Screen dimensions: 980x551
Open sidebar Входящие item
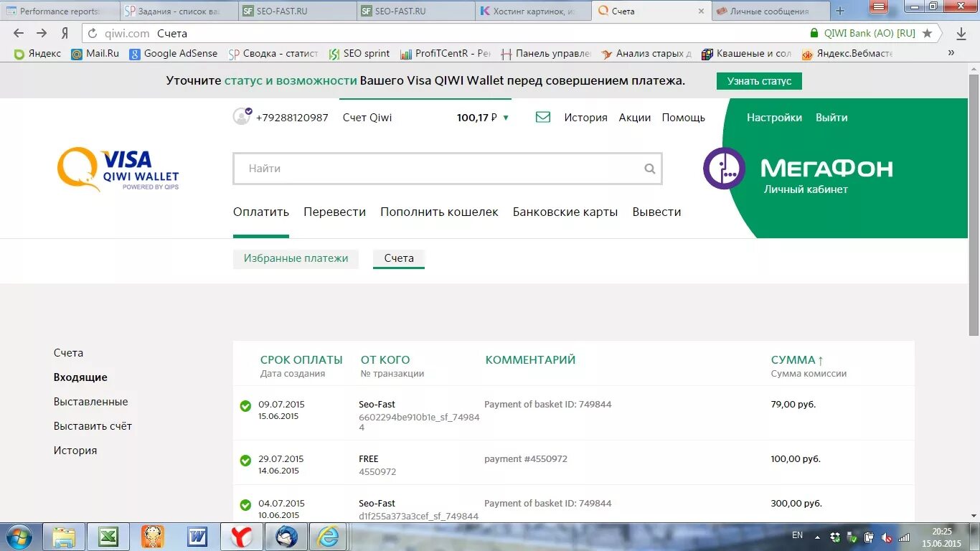(x=80, y=377)
